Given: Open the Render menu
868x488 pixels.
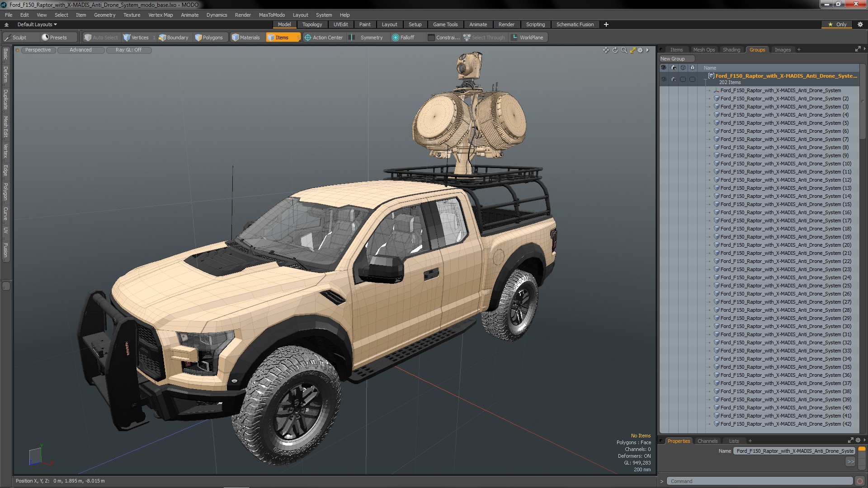Looking at the screenshot, I should [x=243, y=15].
